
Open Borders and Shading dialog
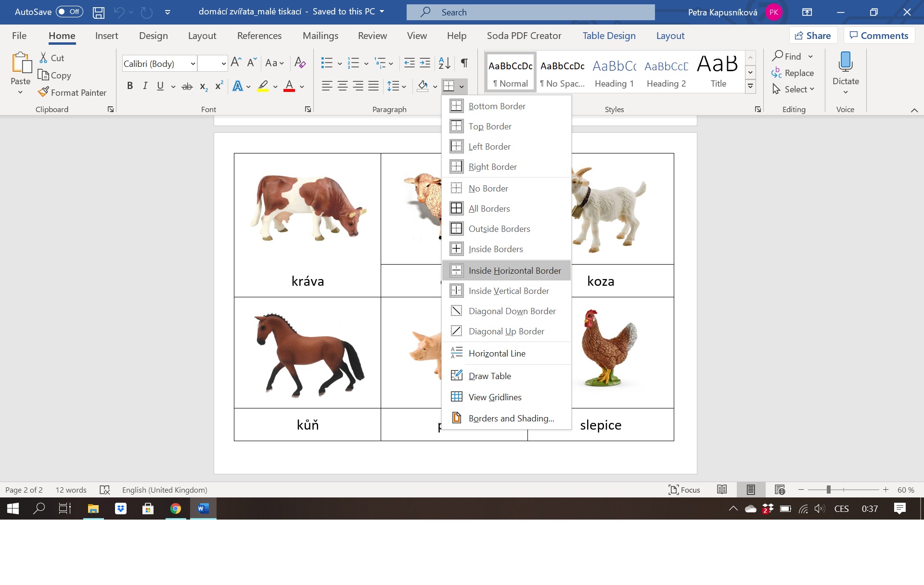tap(506, 418)
